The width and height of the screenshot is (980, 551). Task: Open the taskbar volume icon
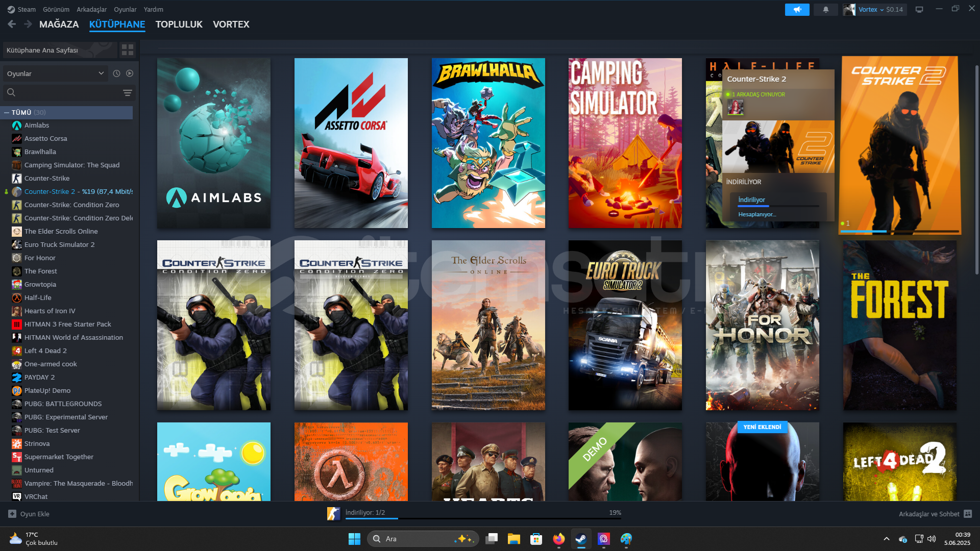[932, 539]
